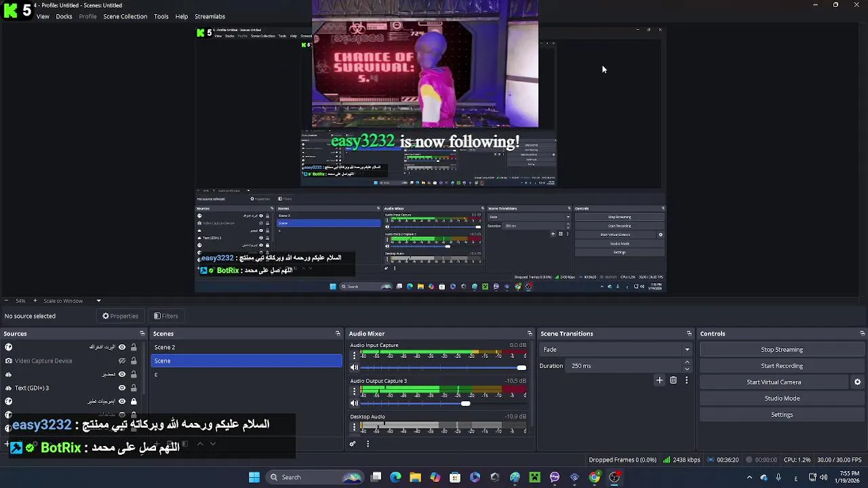The image size is (868, 488).
Task: Open the Docks menu
Action: click(64, 16)
